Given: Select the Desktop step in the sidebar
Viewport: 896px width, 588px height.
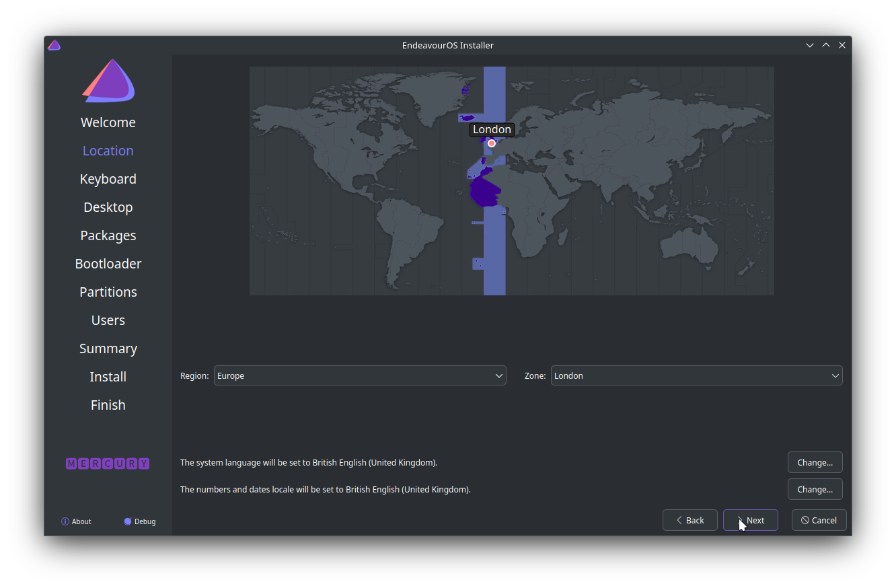Looking at the screenshot, I should pyautogui.click(x=108, y=207).
